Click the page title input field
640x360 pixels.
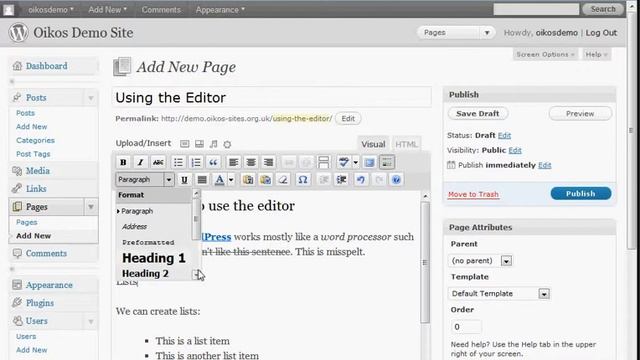coord(271,98)
